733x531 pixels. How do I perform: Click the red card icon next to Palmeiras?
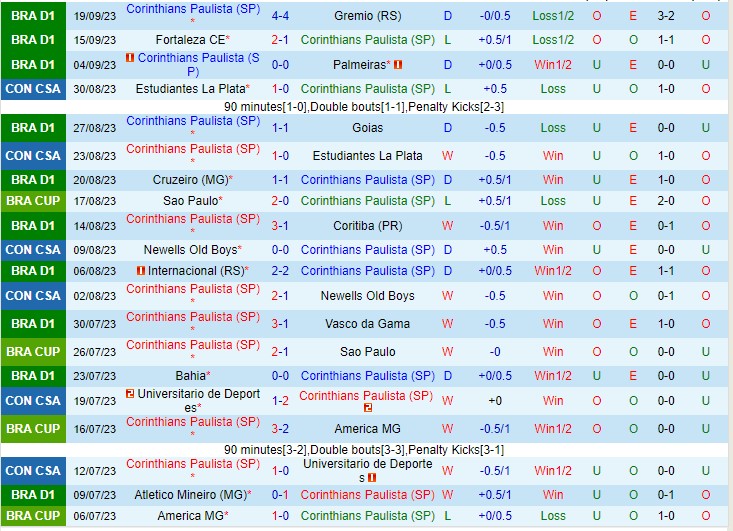[x=398, y=65]
